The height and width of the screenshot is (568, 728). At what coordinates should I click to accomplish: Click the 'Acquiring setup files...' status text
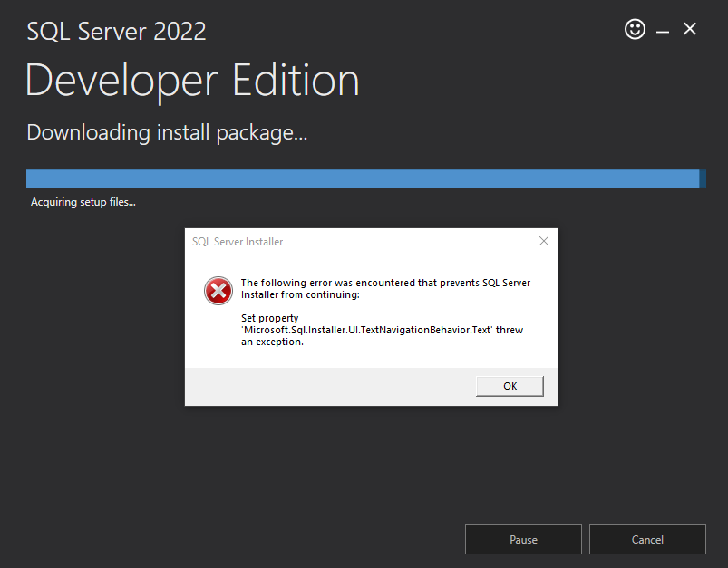click(83, 202)
